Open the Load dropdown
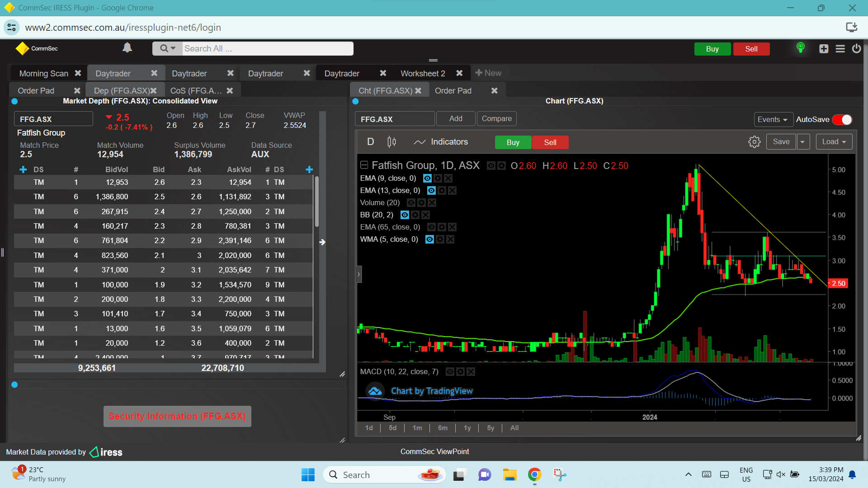868x488 pixels. click(834, 142)
